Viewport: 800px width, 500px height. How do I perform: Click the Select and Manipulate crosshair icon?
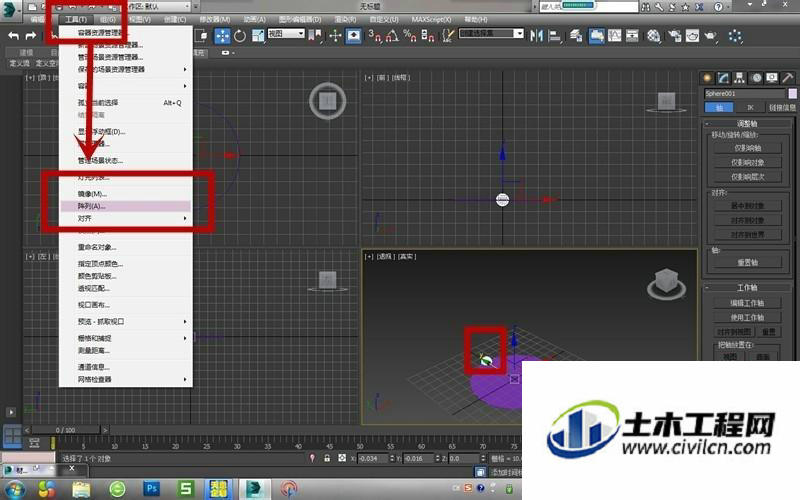click(x=335, y=36)
